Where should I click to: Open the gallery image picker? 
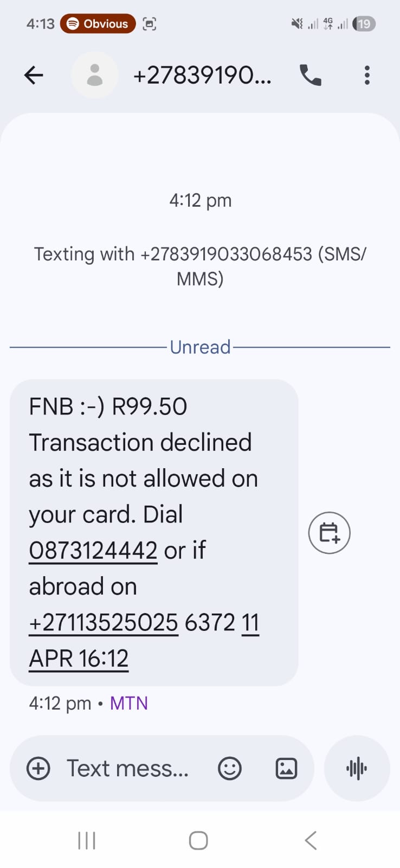pyautogui.click(x=286, y=768)
